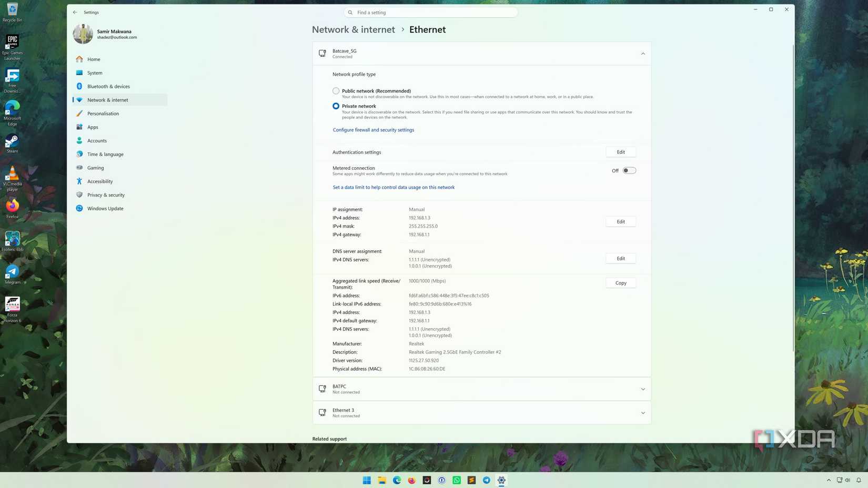Open the Set a data limit link

(393, 187)
